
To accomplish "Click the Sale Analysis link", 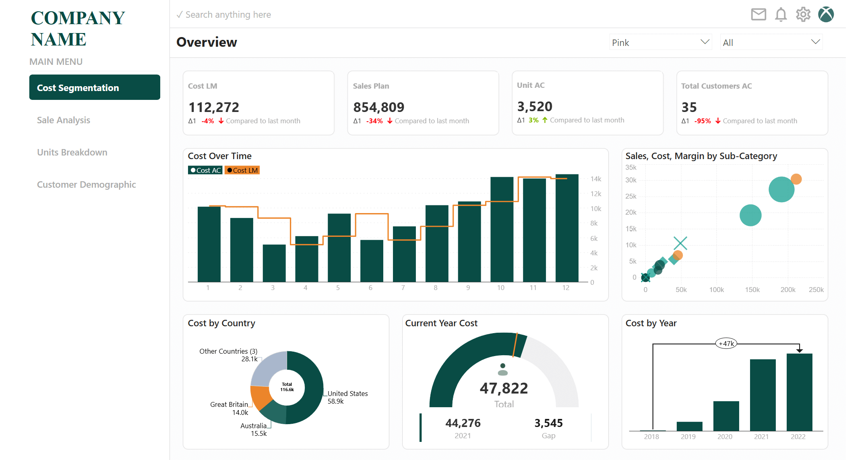I will tap(64, 120).
